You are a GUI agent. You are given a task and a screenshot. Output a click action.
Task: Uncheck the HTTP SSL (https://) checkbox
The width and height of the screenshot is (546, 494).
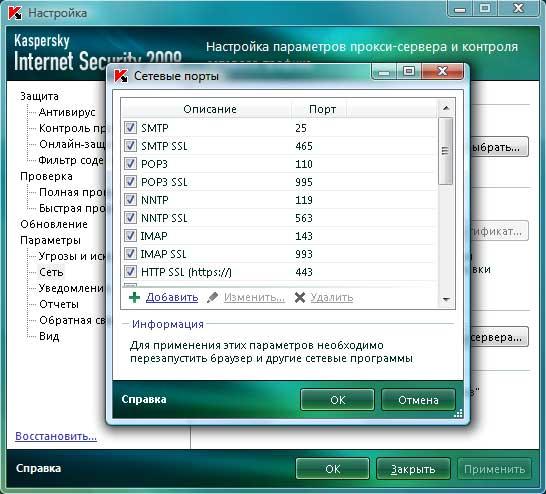pos(130,272)
